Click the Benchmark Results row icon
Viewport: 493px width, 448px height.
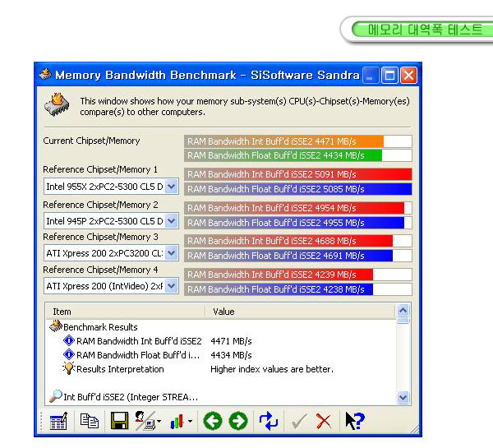[x=56, y=326]
